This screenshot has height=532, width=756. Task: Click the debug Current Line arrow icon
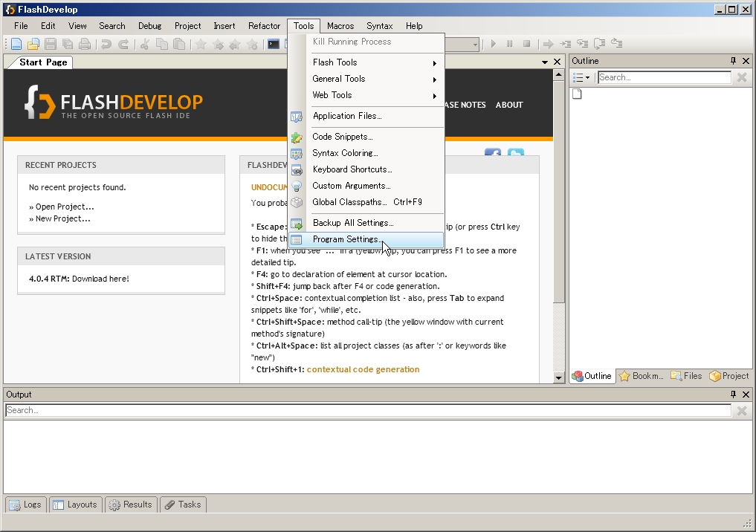(x=548, y=44)
